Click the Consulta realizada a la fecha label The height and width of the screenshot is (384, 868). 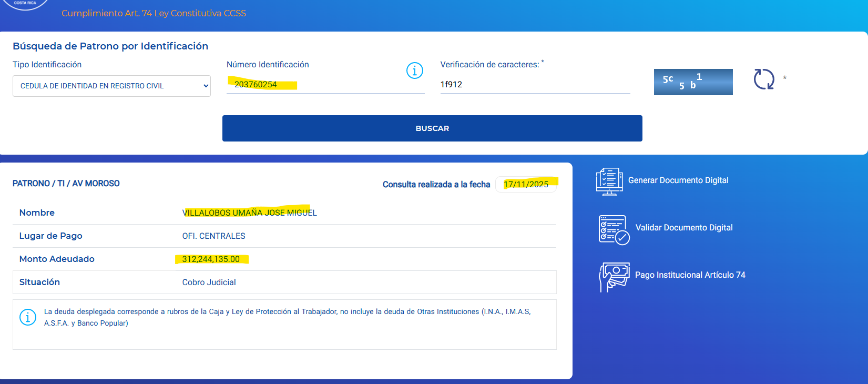436,185
